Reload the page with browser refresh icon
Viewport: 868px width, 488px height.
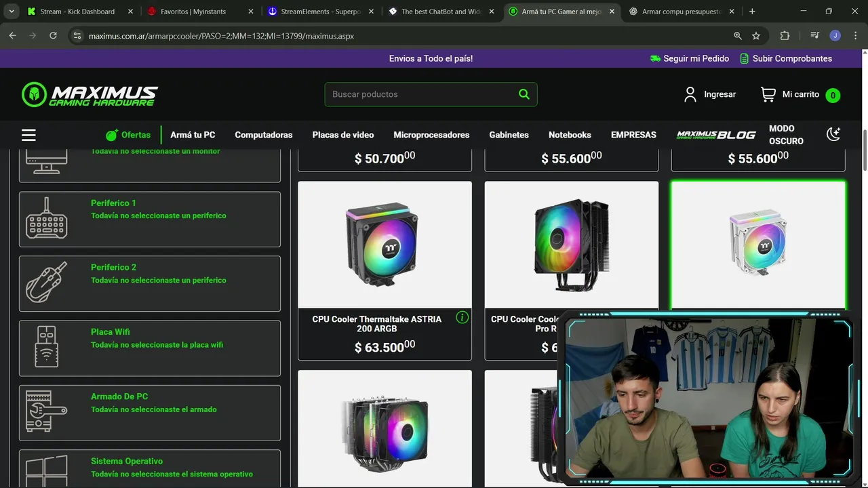click(x=53, y=35)
